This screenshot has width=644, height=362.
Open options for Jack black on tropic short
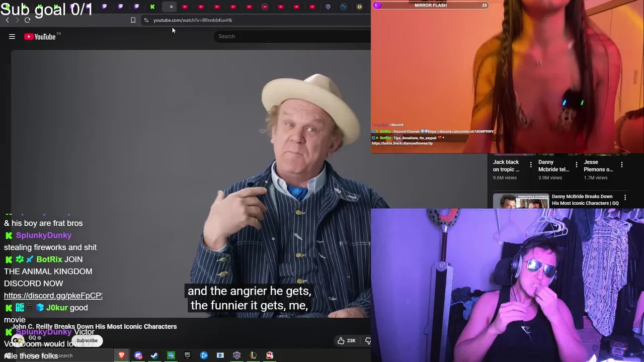point(531,165)
